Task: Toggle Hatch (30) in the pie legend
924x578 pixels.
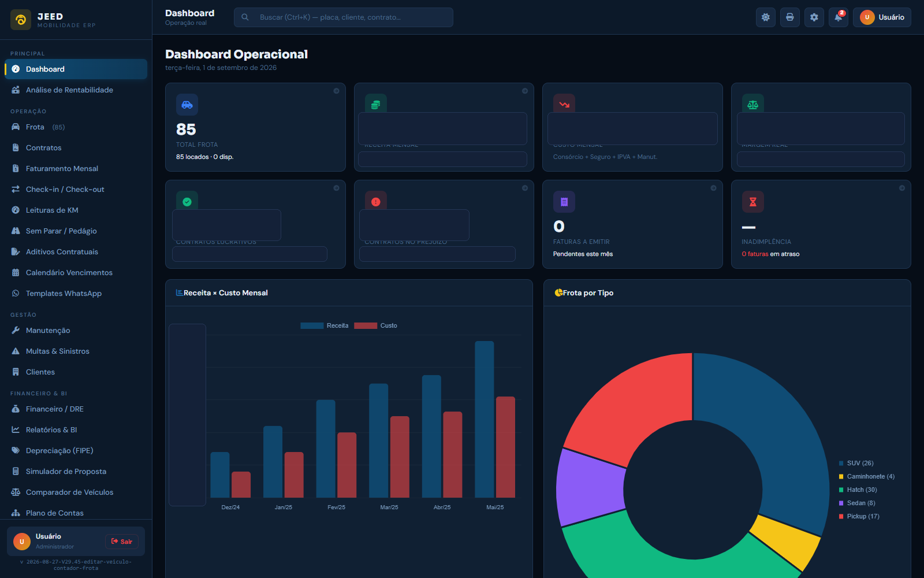Action: pyautogui.click(x=858, y=490)
